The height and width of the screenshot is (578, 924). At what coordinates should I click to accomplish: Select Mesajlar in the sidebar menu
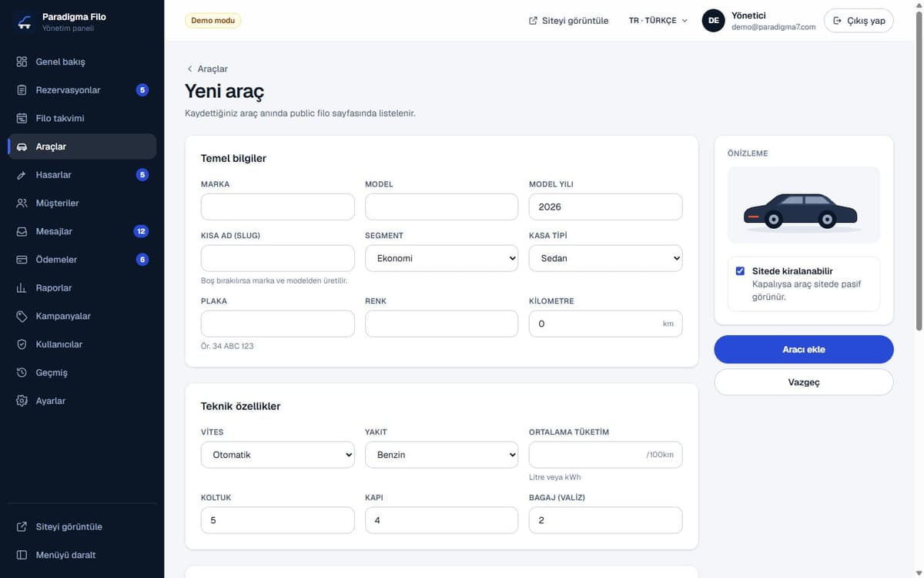pyautogui.click(x=82, y=231)
